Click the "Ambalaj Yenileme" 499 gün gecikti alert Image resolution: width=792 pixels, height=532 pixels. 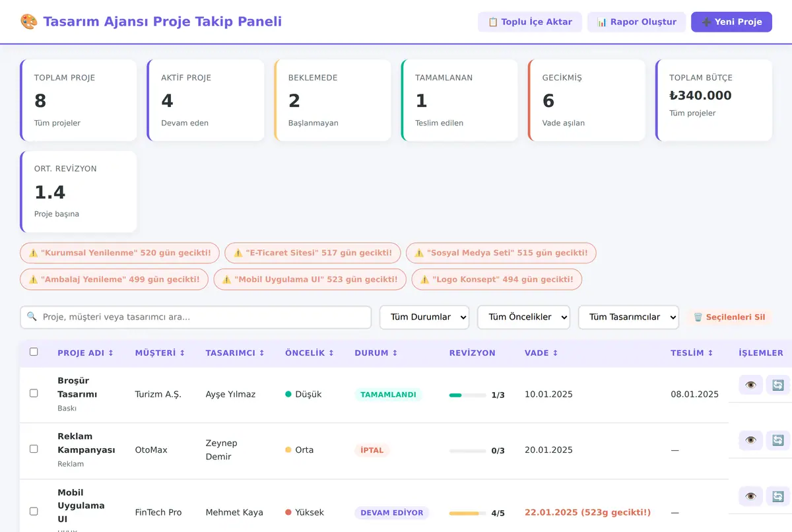click(114, 279)
